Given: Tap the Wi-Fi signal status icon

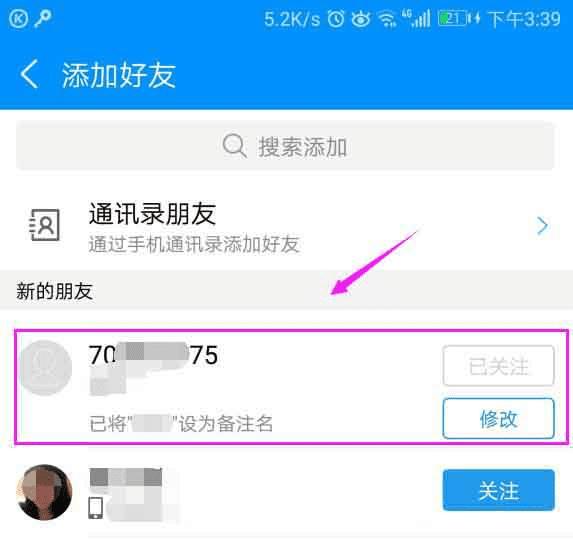Looking at the screenshot, I should (388, 19).
